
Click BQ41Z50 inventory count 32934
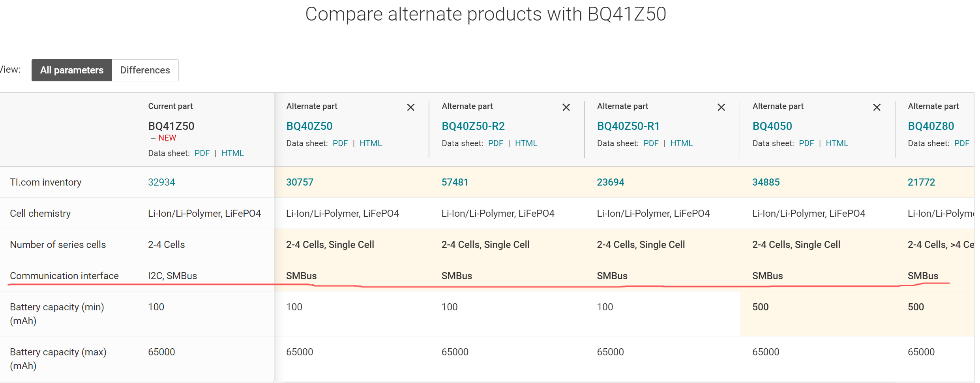point(161,182)
